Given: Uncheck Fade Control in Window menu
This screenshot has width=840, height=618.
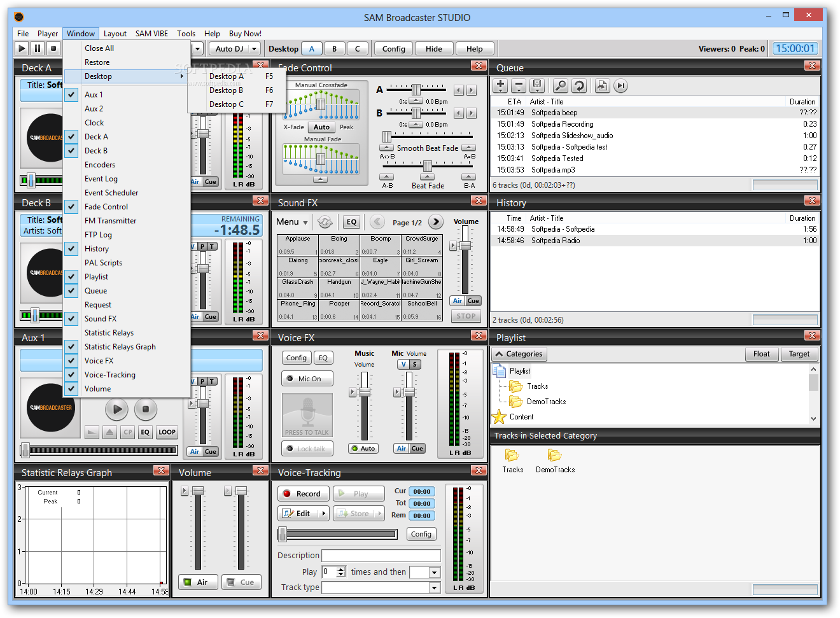Looking at the screenshot, I should pos(106,207).
